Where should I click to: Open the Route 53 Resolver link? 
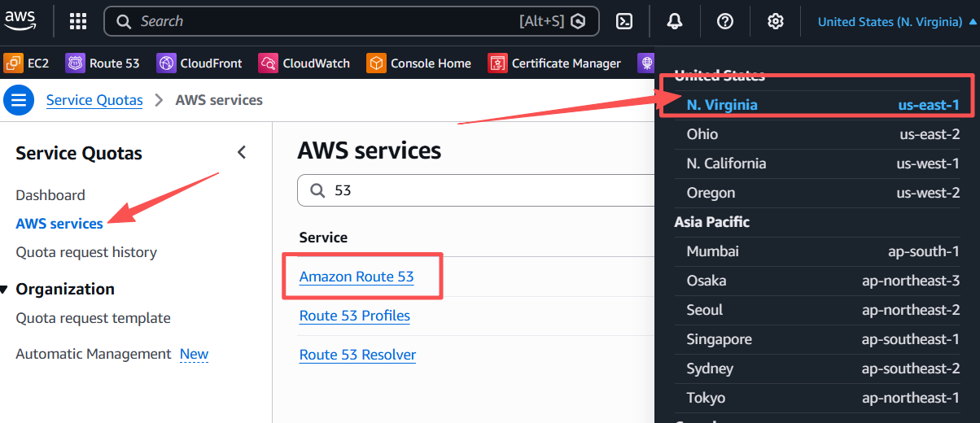(x=357, y=355)
